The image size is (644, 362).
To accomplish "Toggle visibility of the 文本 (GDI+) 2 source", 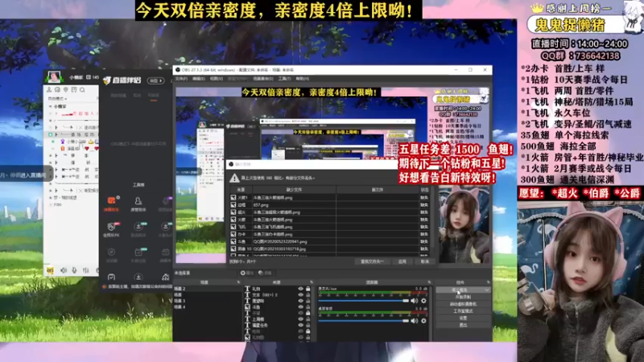I will click(300, 294).
